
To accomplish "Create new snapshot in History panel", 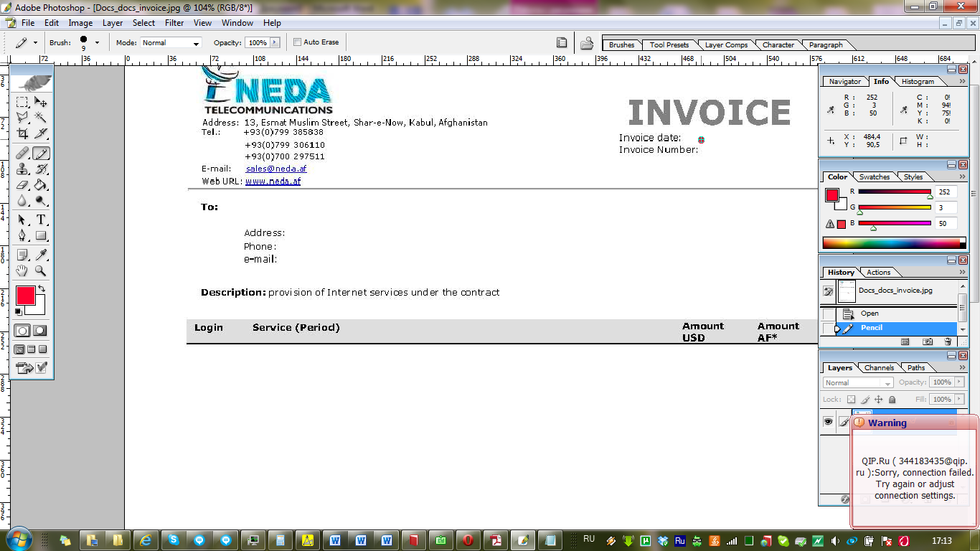I will click(927, 342).
